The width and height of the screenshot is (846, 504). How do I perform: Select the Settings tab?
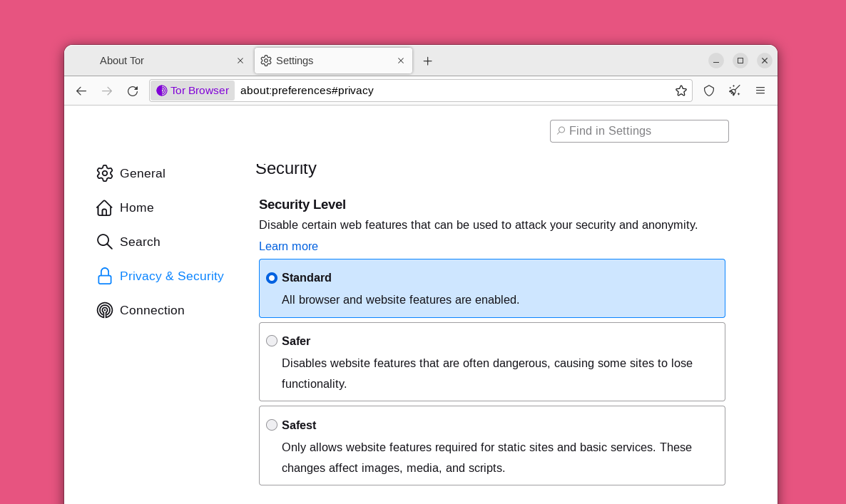(333, 61)
